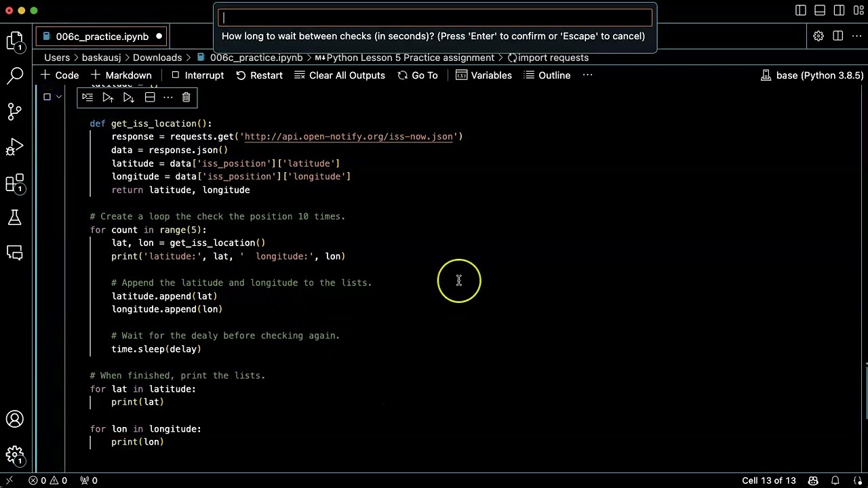Click Cell 13 of 13 status item

pos(768,481)
